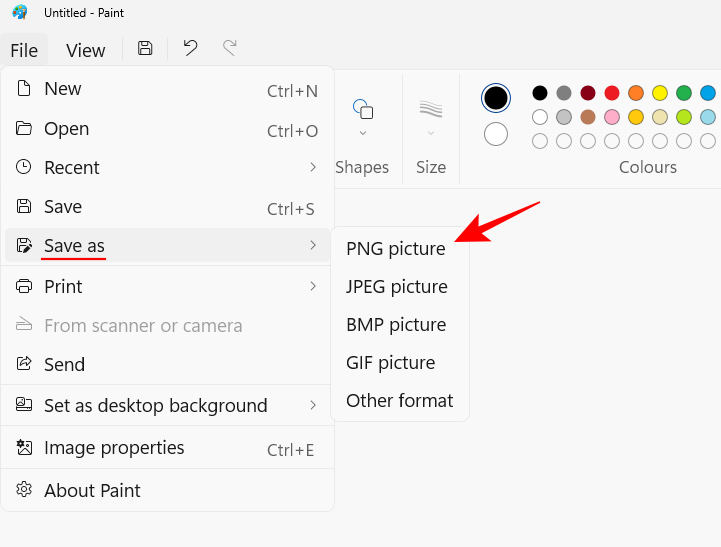Pick the yellow colour swatch

point(660,93)
